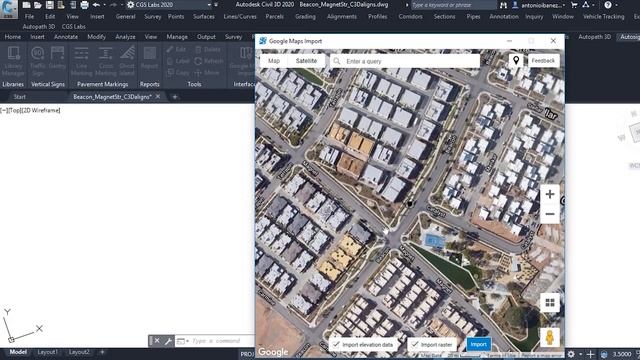The height and width of the screenshot is (360, 640).
Task: Click the Line Marking ribbon icon
Action: 81,61
